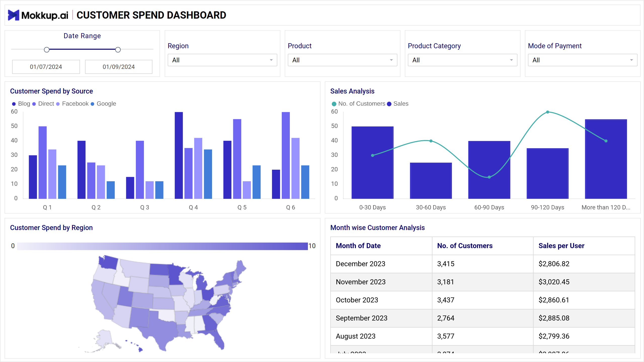Click the Mokkup.ai logo
The width and height of the screenshot is (644, 362).
[x=38, y=15]
